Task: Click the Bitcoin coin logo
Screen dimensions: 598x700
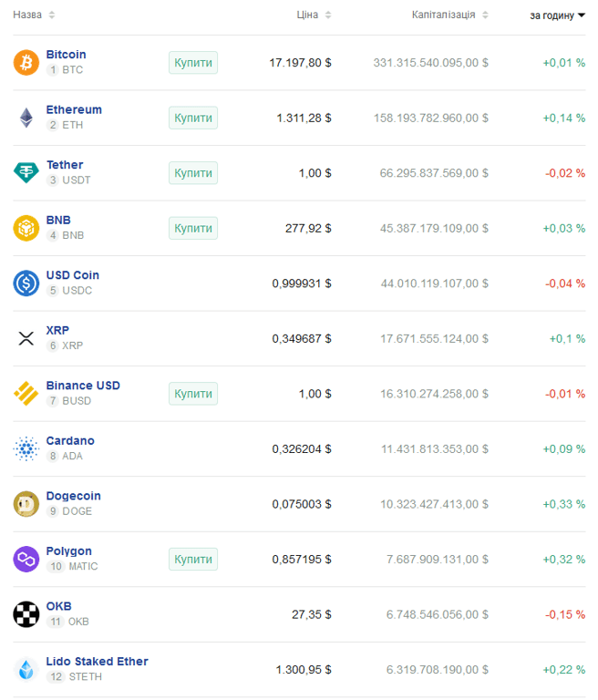Action: point(26,62)
